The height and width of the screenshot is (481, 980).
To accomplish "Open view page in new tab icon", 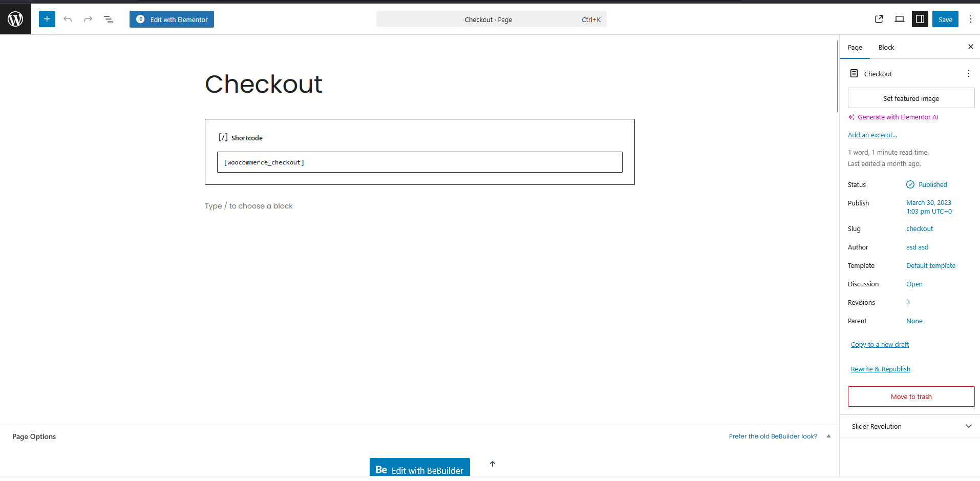I will click(879, 19).
